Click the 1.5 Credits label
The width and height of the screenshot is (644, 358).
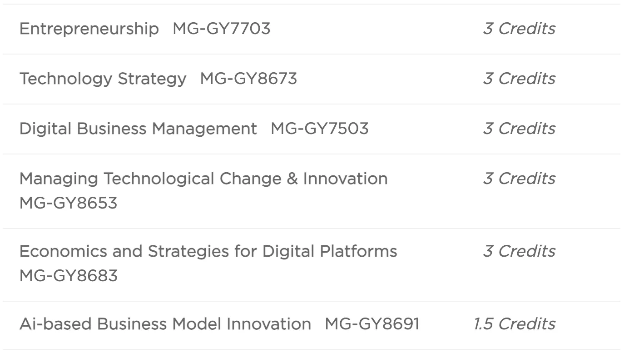point(514,324)
